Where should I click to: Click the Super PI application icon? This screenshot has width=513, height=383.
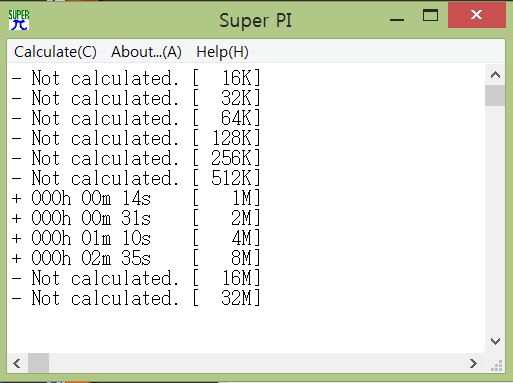19,20
